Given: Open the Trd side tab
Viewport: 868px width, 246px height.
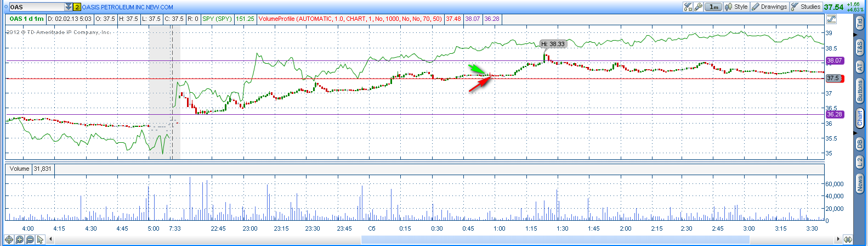Looking at the screenshot, I should (x=860, y=23).
